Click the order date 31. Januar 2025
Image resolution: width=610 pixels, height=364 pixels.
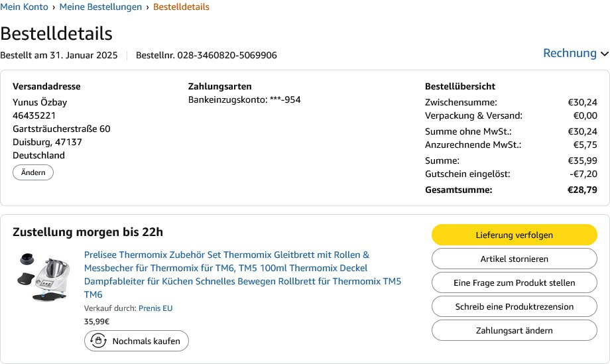84,55
